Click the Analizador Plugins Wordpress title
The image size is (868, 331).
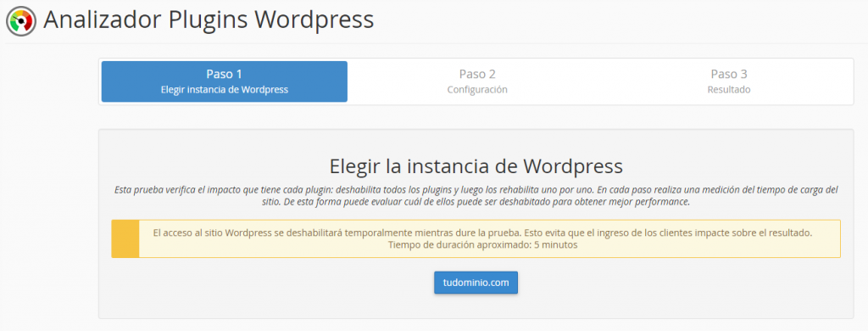coord(209,20)
